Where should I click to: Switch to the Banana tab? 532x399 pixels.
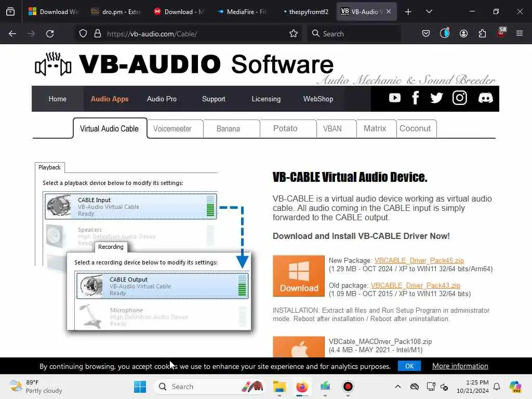(231, 129)
